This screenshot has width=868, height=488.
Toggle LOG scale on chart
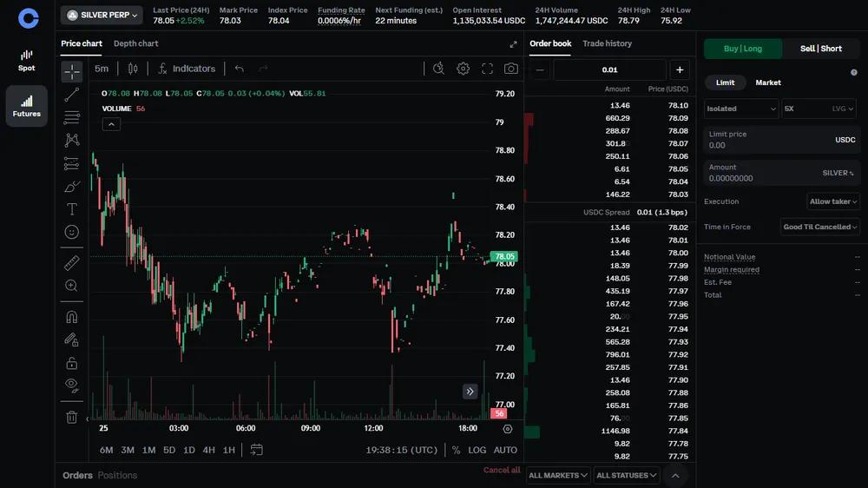click(x=477, y=450)
